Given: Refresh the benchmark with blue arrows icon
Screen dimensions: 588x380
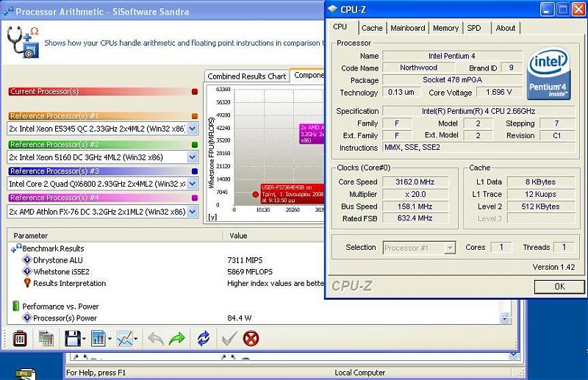Looking at the screenshot, I should point(204,339).
